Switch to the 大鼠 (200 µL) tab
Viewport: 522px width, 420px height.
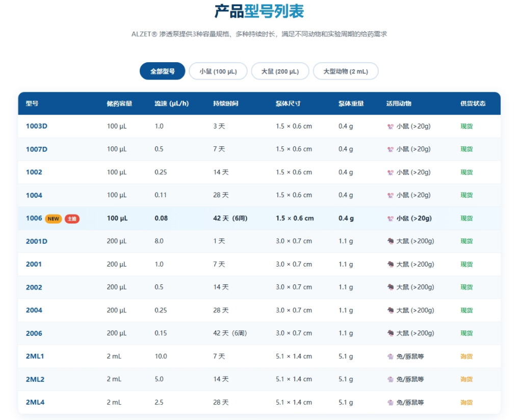coord(280,71)
